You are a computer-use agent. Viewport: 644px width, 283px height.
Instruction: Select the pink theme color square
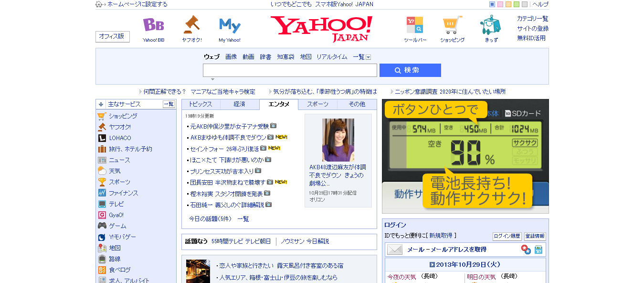tap(500, 4)
